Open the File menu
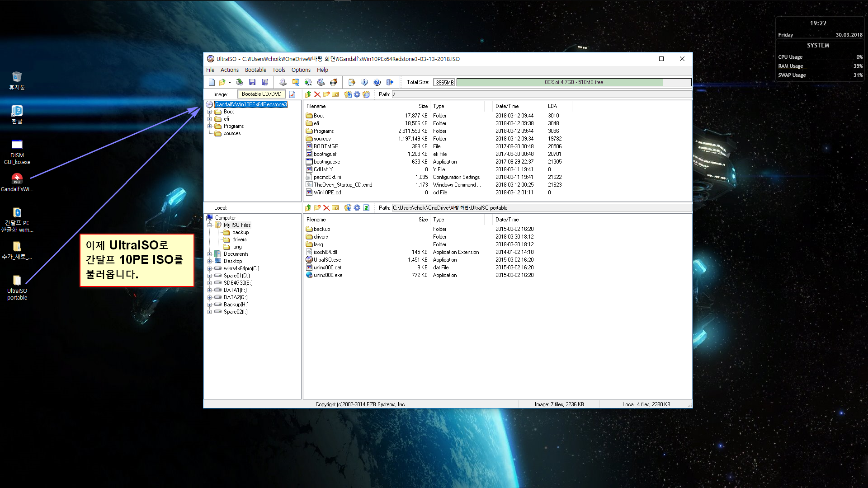 point(210,70)
